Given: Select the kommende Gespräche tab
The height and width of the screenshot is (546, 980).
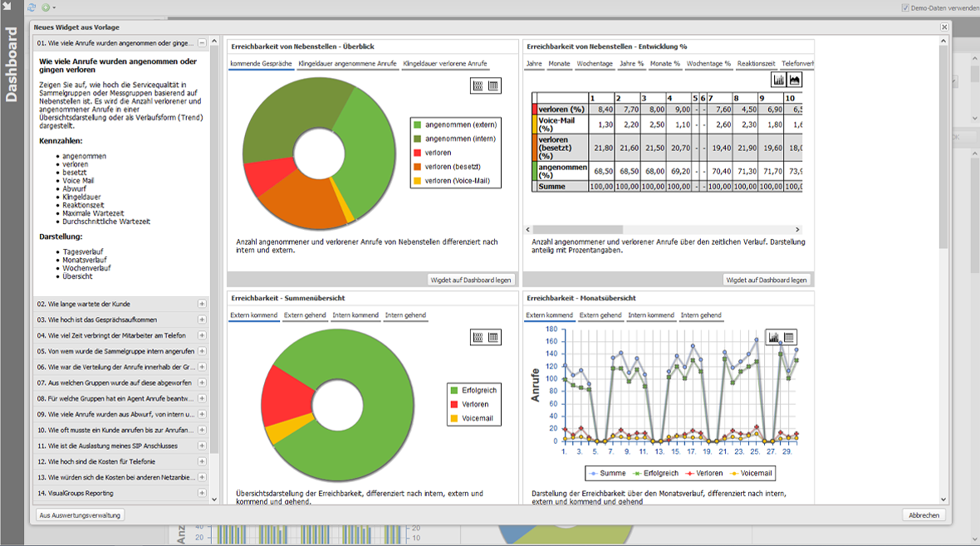Looking at the screenshot, I should [261, 63].
